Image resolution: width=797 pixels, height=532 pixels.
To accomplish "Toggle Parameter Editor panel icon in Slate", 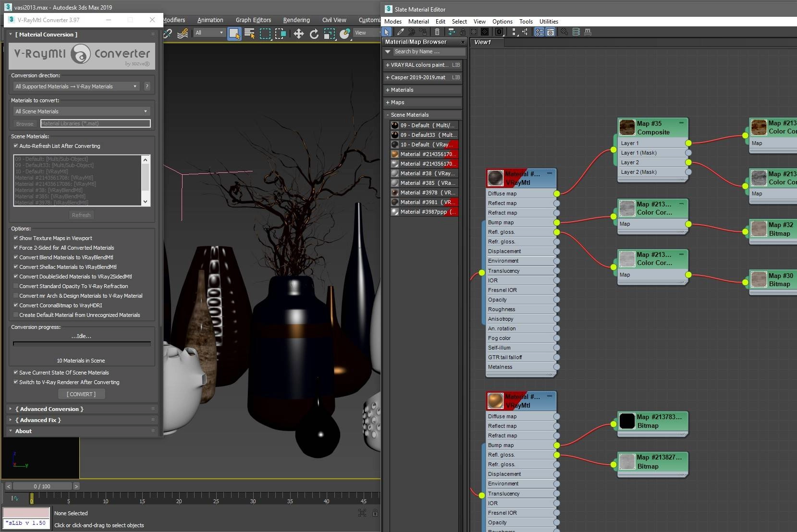I will 551,32.
